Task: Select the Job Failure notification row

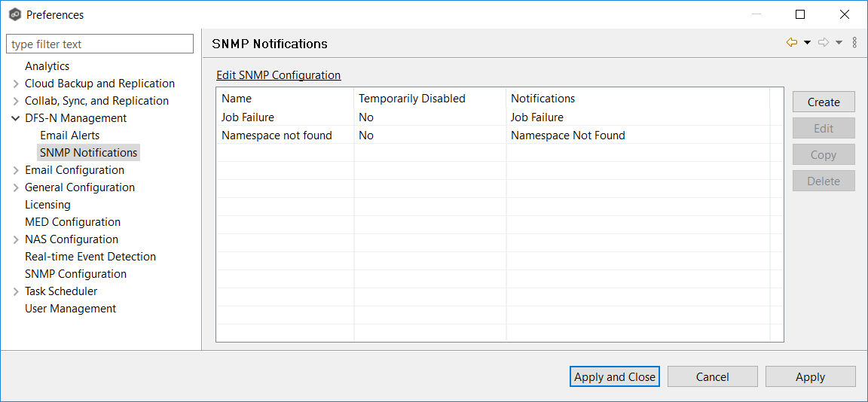Action: tap(248, 117)
